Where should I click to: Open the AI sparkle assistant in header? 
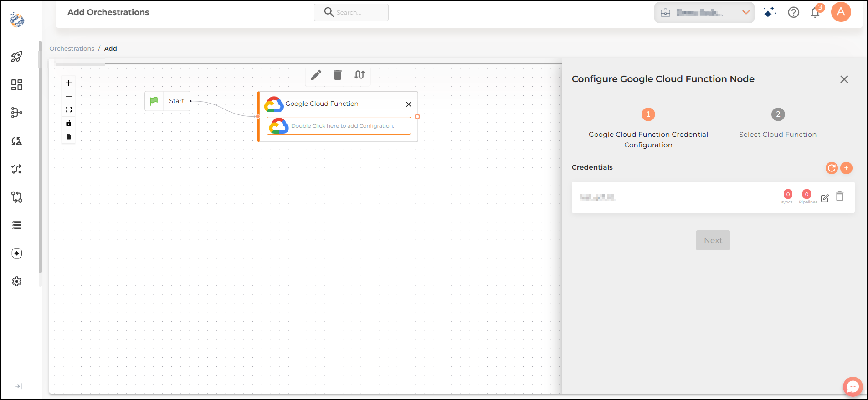[x=770, y=12]
